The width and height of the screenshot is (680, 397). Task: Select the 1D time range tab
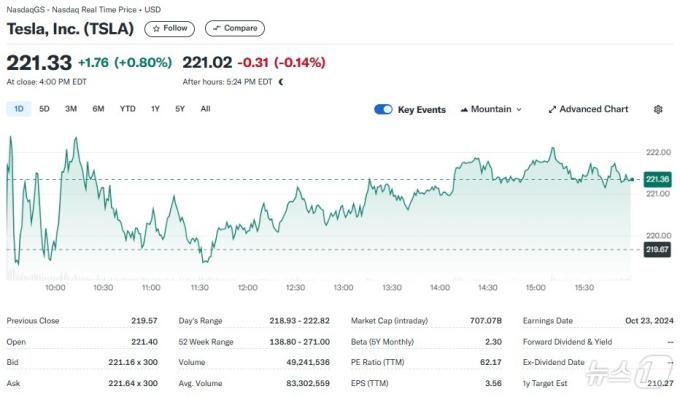(x=19, y=109)
